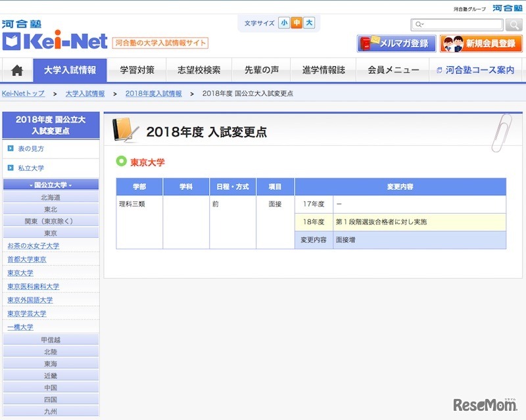The image size is (526, 420).
Task: Click the mail icon on メルマガ登録
Action: tap(366, 42)
